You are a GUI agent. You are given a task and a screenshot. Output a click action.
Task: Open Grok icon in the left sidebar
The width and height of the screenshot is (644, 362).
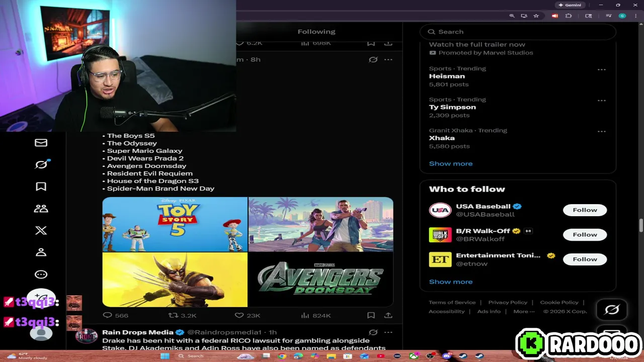[41, 164]
